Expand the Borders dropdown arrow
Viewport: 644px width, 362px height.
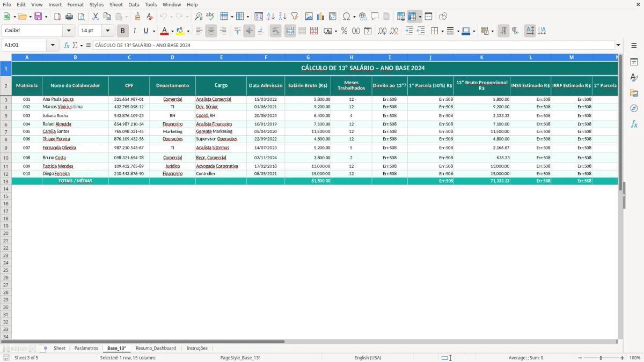pyautogui.click(x=442, y=31)
